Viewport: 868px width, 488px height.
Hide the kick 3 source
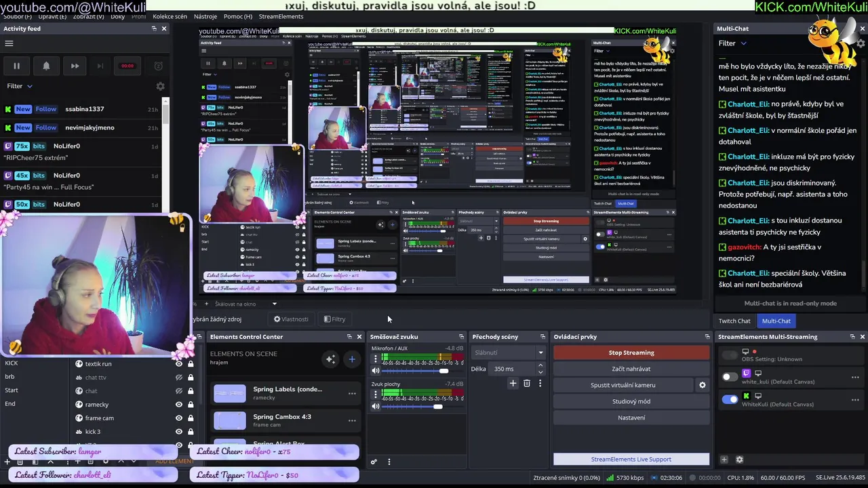point(179,432)
